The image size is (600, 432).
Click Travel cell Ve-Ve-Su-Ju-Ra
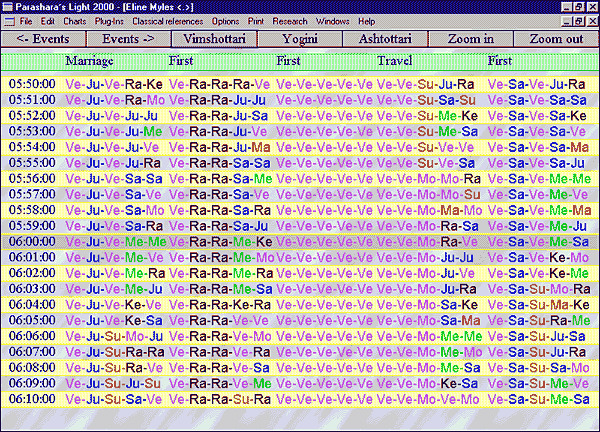pyautogui.click(x=426, y=84)
